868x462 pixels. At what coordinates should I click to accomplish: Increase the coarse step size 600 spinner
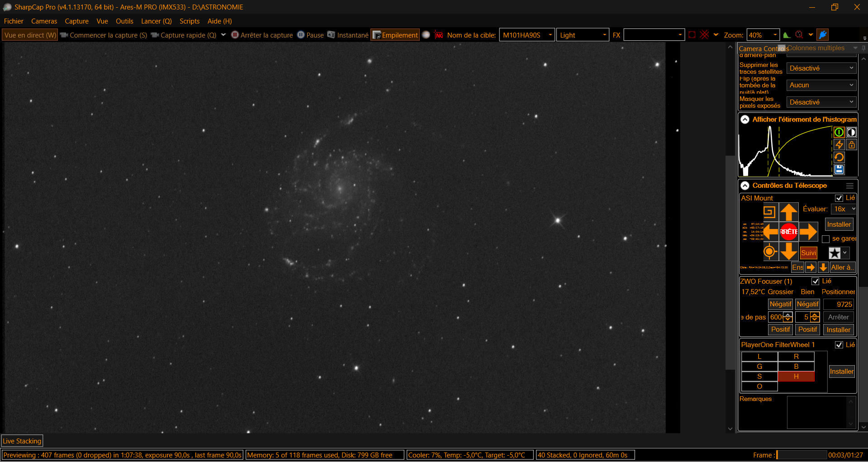coord(787,315)
